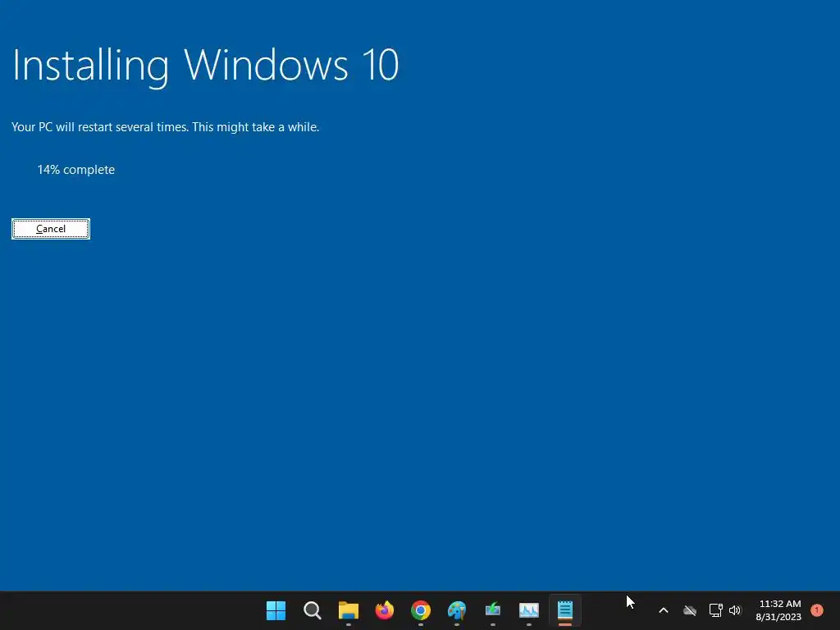Click the OneDrive cloud tray icon
Viewport: 840px width, 630px height.
click(x=690, y=610)
